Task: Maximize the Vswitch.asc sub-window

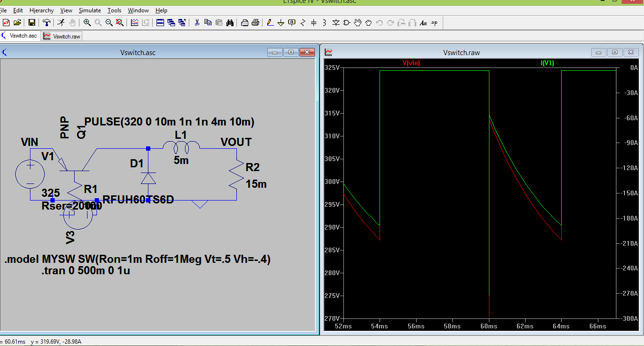Action: pos(291,52)
